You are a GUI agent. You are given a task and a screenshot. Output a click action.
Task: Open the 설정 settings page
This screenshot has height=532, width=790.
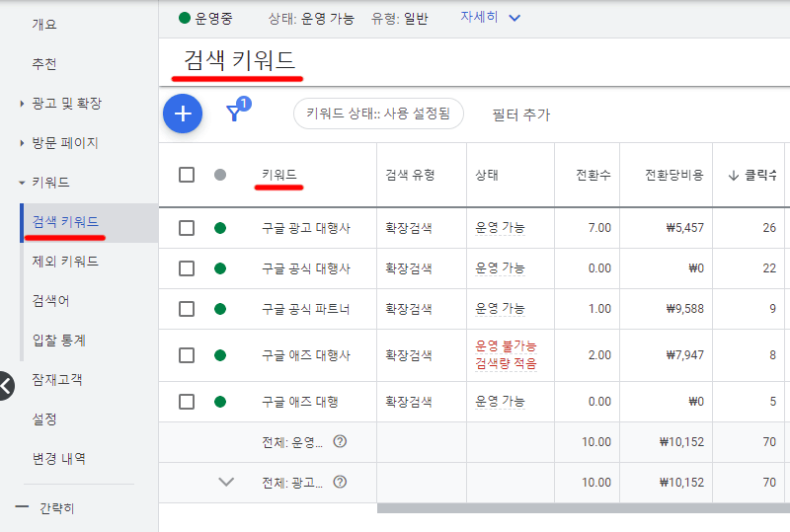pyautogui.click(x=44, y=419)
